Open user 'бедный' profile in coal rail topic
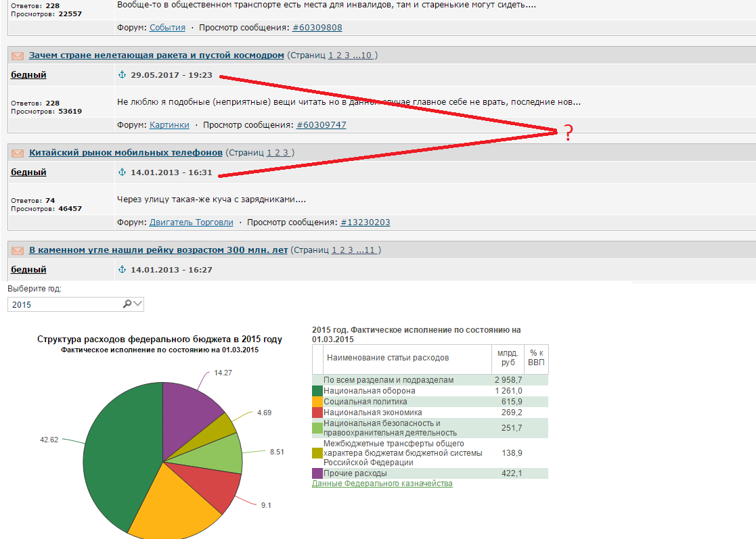The width and height of the screenshot is (756, 539). [28, 269]
